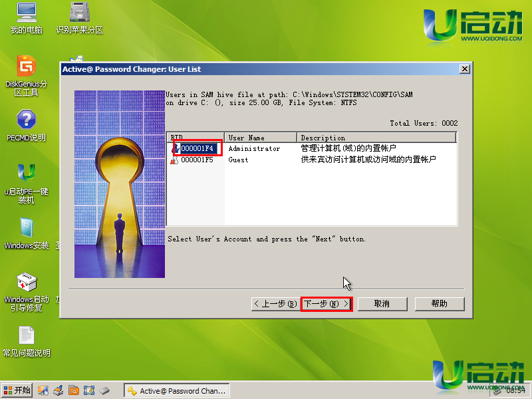Open the Windows安装 desktop icon

tap(27, 233)
